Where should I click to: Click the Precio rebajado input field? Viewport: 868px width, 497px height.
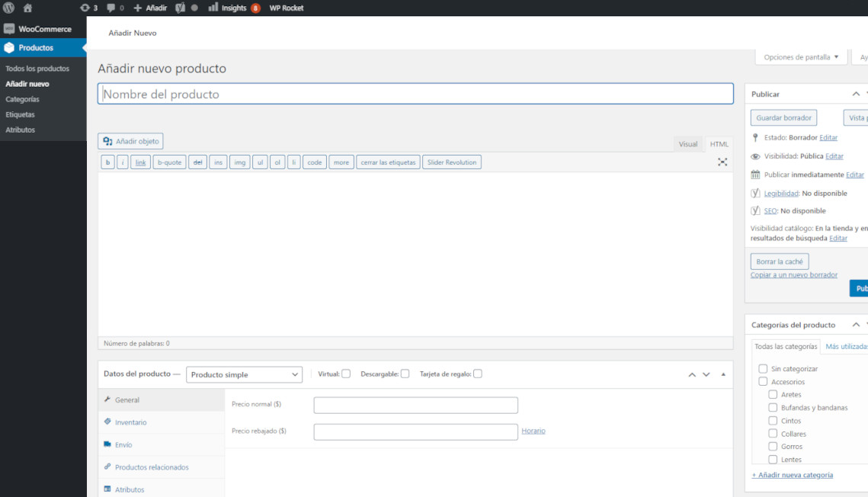pos(416,431)
